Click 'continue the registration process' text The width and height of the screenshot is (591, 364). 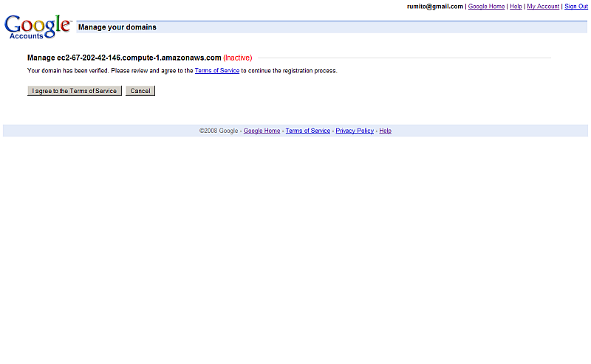point(293,71)
